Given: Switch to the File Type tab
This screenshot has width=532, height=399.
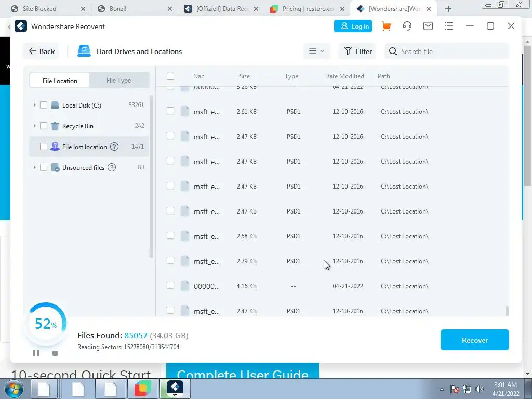Looking at the screenshot, I should [x=119, y=81].
